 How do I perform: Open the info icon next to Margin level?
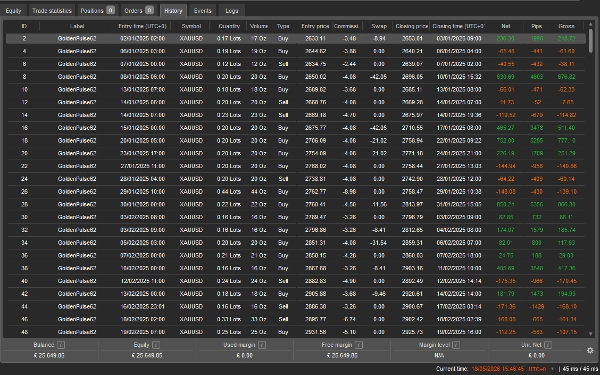point(456,345)
